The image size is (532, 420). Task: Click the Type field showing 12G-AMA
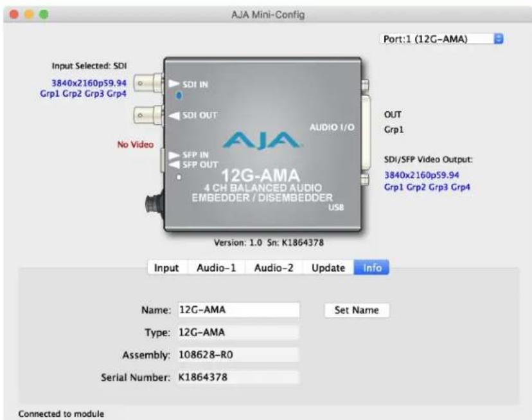(238, 333)
